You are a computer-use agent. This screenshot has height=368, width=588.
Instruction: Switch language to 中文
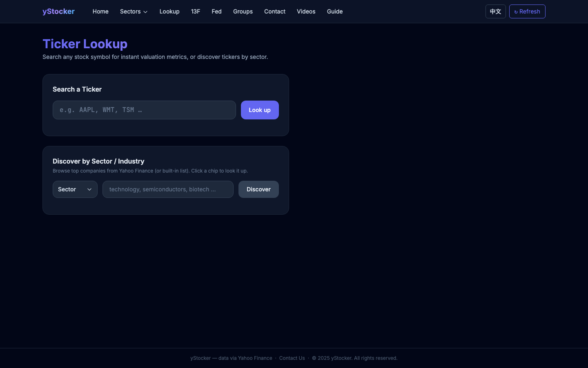point(495,11)
